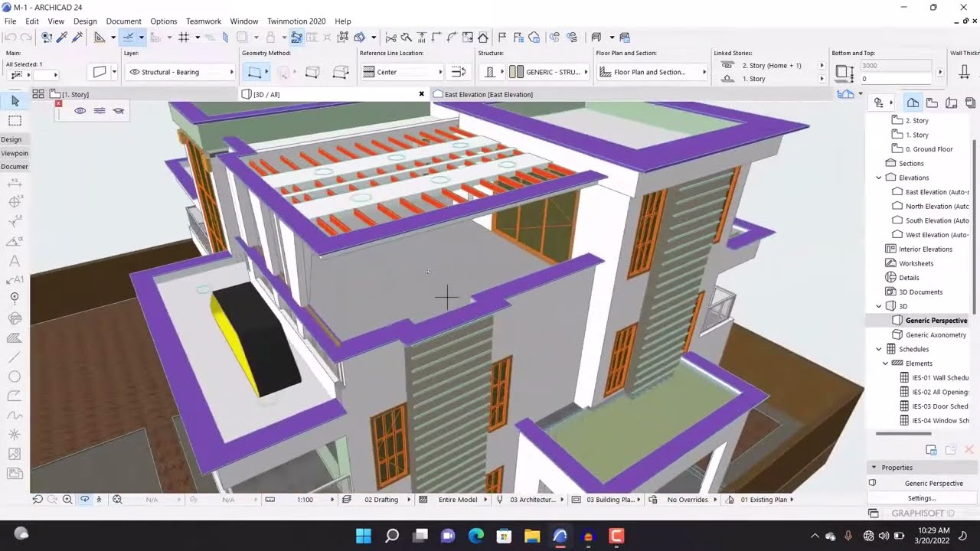
Task: Open the Twinmotion 2020 menu
Action: 296,21
